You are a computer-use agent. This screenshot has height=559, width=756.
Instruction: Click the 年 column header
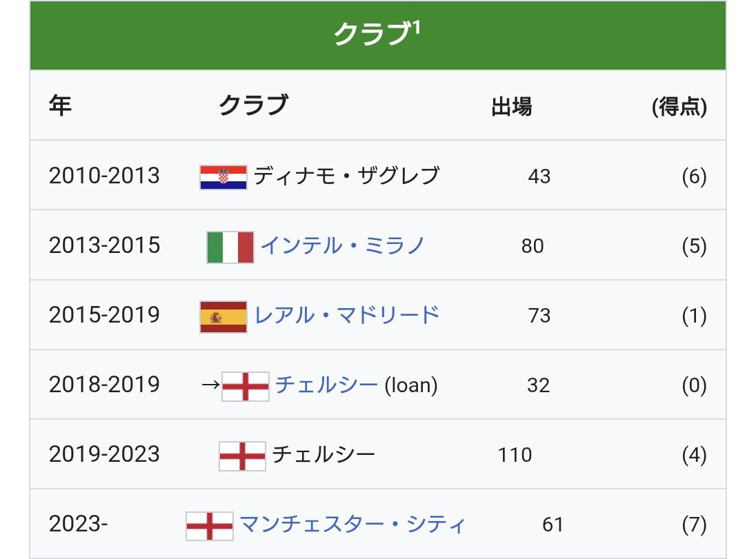[x=60, y=105]
